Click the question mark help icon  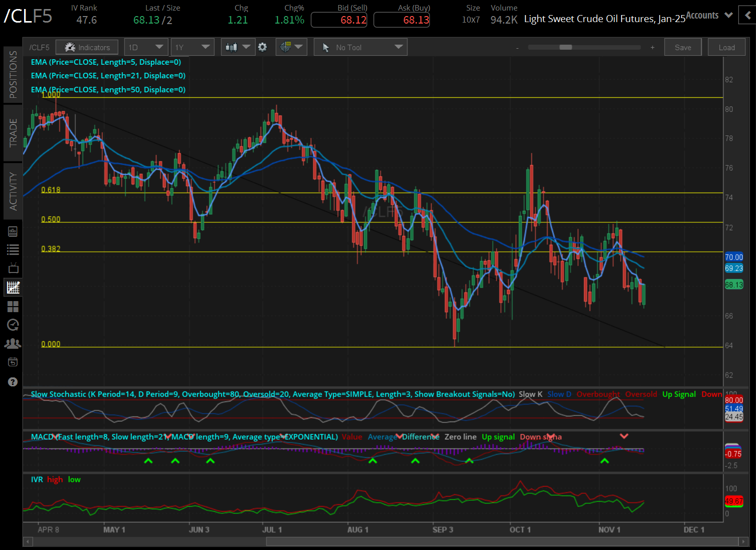[x=13, y=382]
